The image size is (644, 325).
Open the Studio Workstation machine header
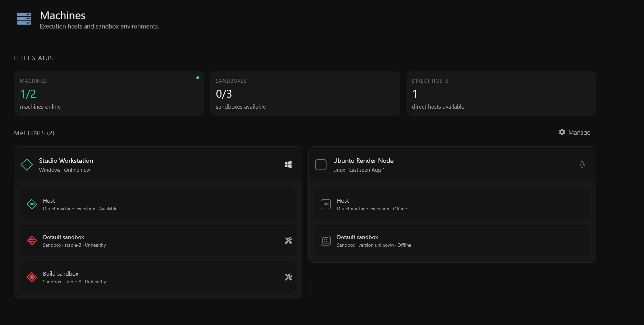point(158,164)
